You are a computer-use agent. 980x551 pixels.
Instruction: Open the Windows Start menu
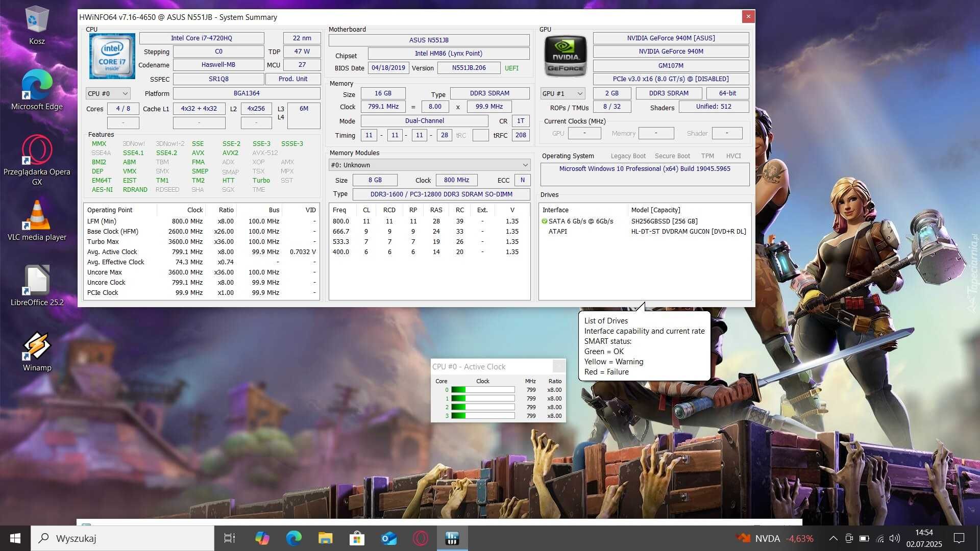pyautogui.click(x=15, y=538)
